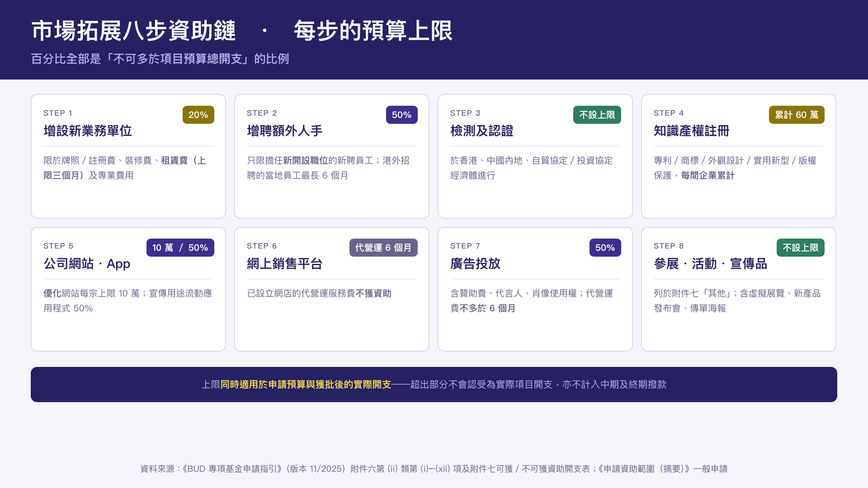Click the STEP 3 label
This screenshot has width=868, height=488.
[465, 113]
